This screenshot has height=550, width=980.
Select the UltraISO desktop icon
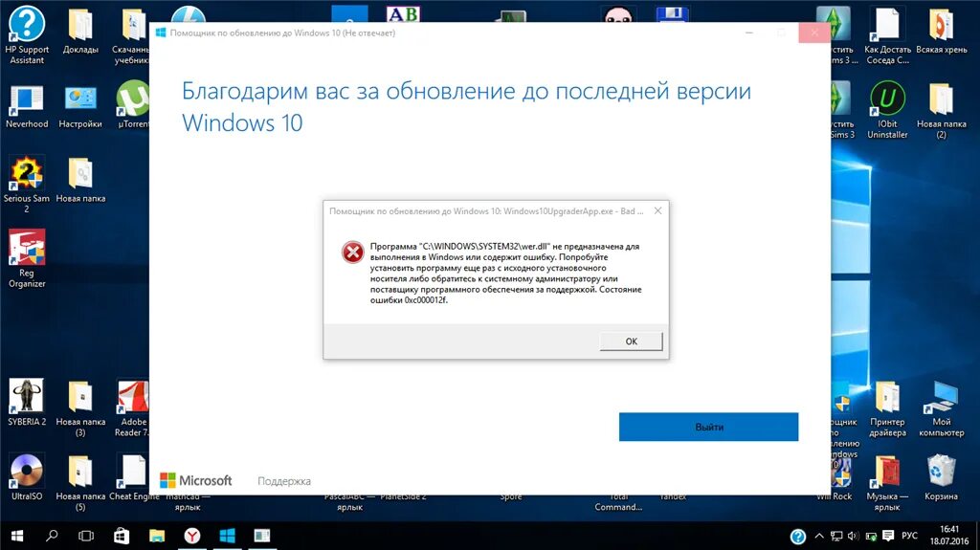pos(26,477)
